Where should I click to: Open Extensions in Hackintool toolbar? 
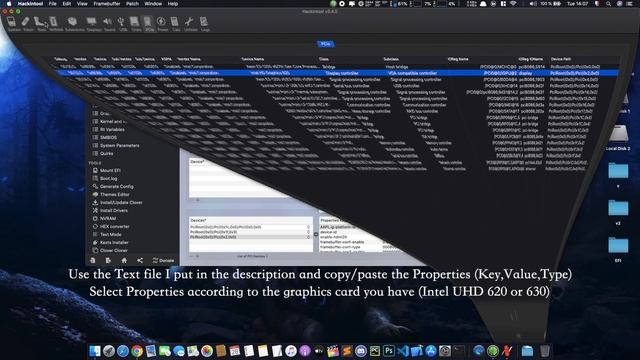(74, 24)
